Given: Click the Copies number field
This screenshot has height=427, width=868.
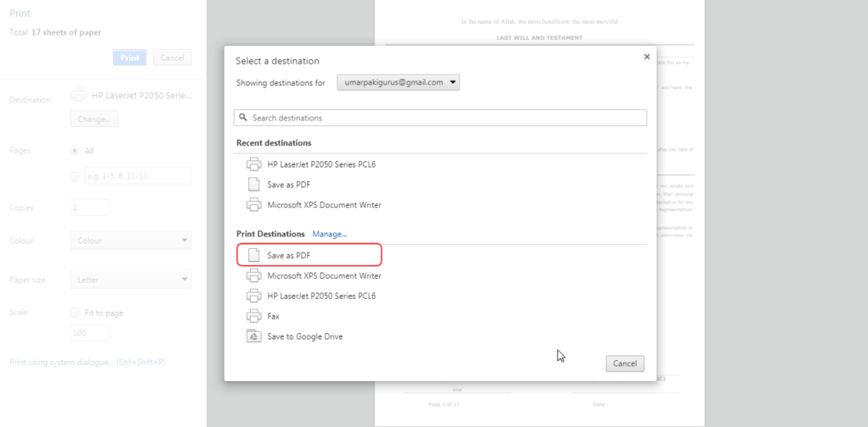Looking at the screenshot, I should [x=90, y=208].
